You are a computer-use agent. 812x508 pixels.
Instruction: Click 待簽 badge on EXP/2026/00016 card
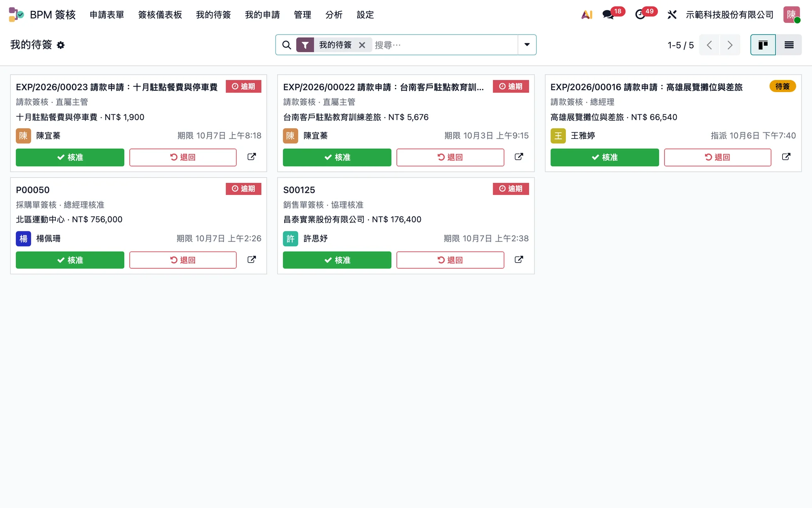pyautogui.click(x=783, y=86)
